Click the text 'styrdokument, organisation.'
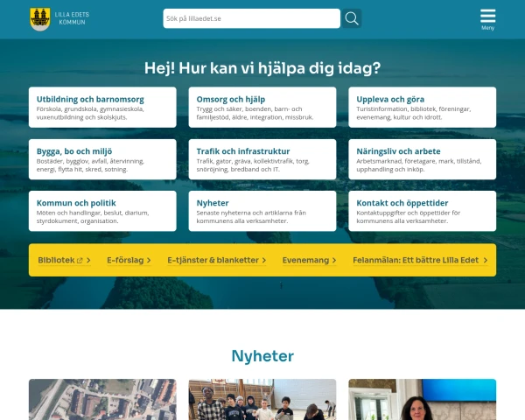The width and height of the screenshot is (525, 420). coord(77,221)
